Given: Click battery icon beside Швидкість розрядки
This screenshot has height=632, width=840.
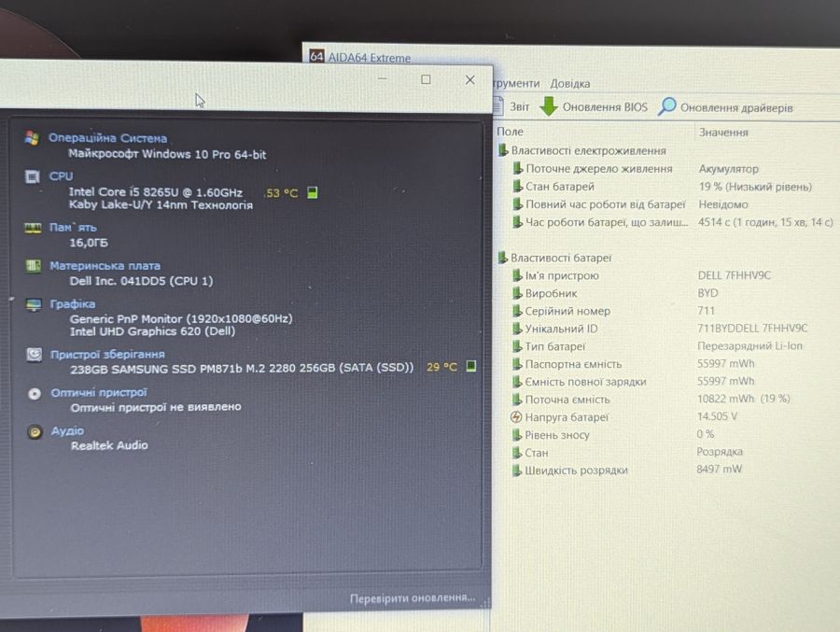Looking at the screenshot, I should point(516,470).
